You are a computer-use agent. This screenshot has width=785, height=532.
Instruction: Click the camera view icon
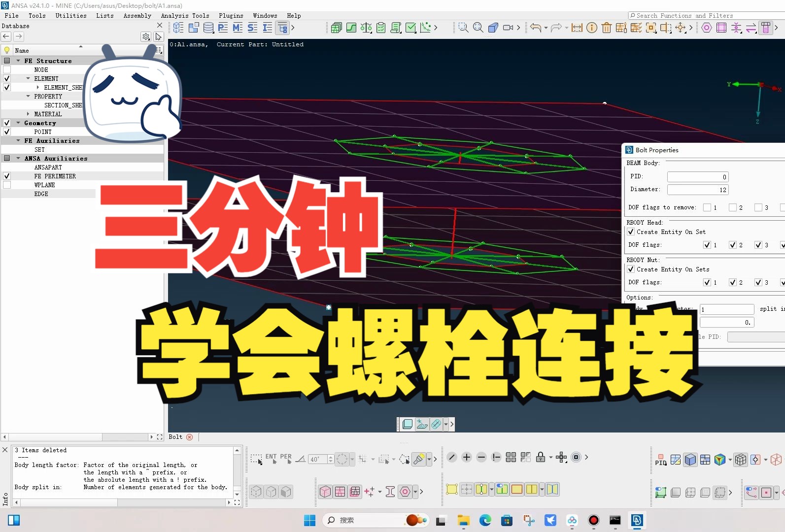(508, 28)
